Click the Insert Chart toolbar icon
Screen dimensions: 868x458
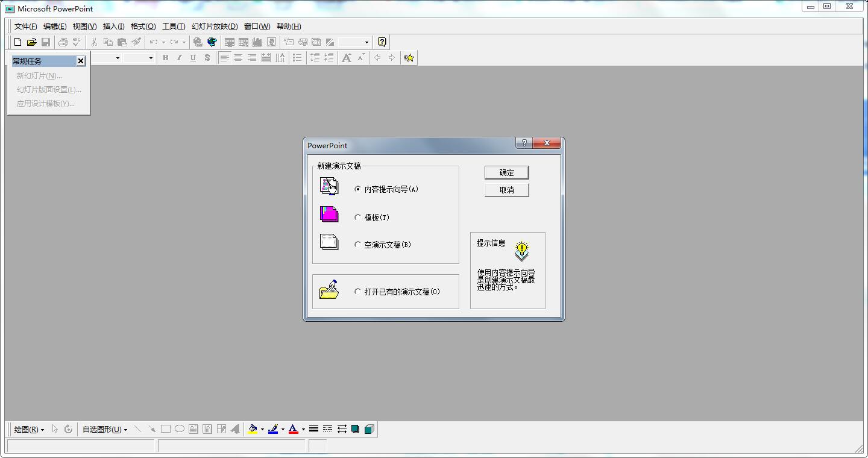point(257,42)
